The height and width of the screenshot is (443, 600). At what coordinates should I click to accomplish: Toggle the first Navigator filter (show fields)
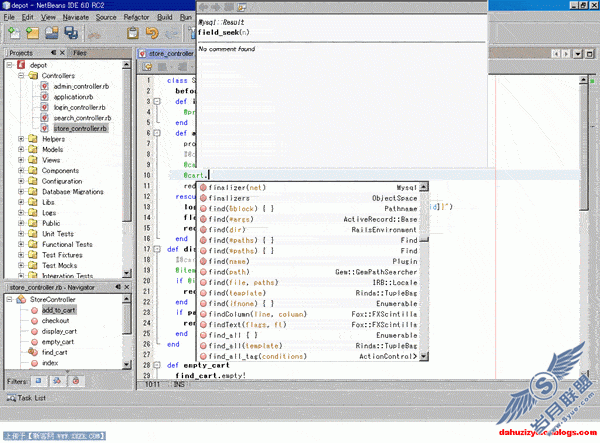[38, 381]
